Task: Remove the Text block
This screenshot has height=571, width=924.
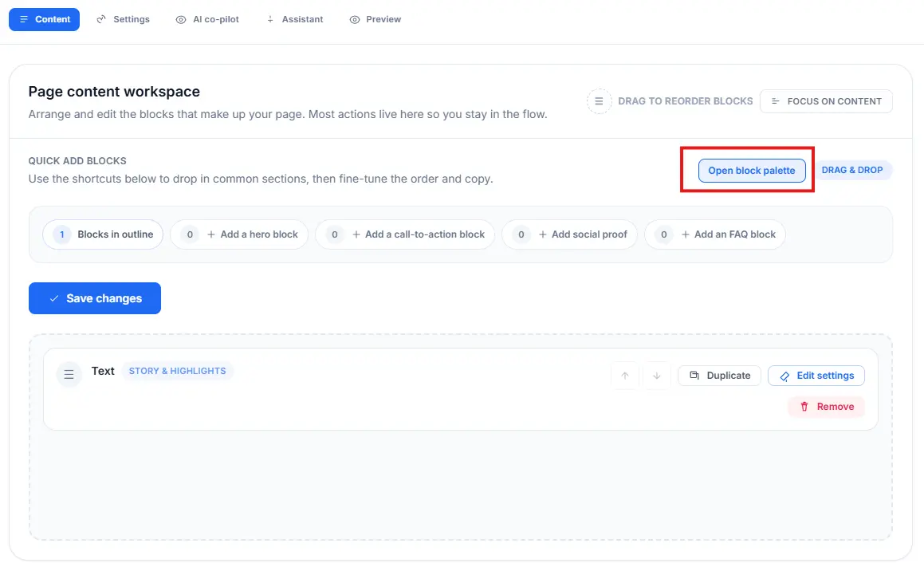Action: (x=826, y=407)
